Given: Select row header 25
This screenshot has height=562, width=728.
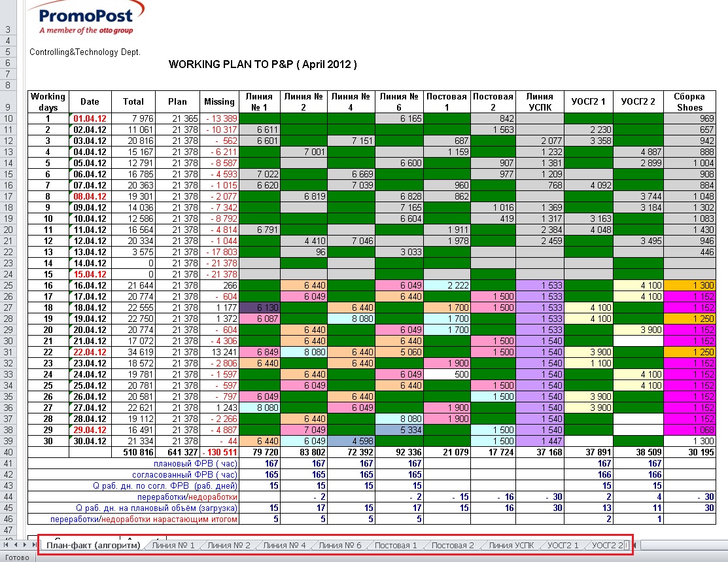Looking at the screenshot, I should 9,285.
